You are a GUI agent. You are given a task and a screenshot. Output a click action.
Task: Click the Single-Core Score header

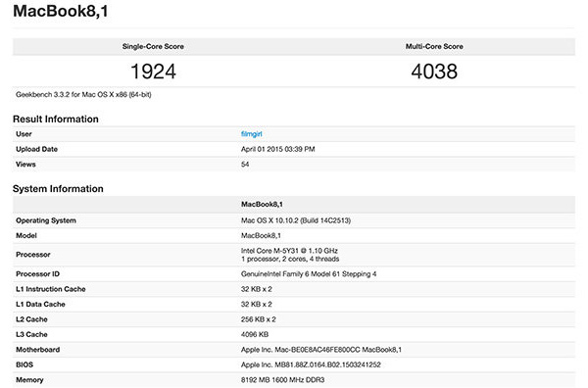point(153,46)
